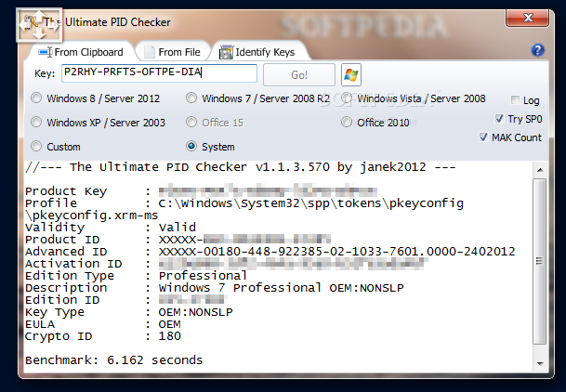Open the Identify Keys tab
The image size is (566, 392).
[x=257, y=52]
